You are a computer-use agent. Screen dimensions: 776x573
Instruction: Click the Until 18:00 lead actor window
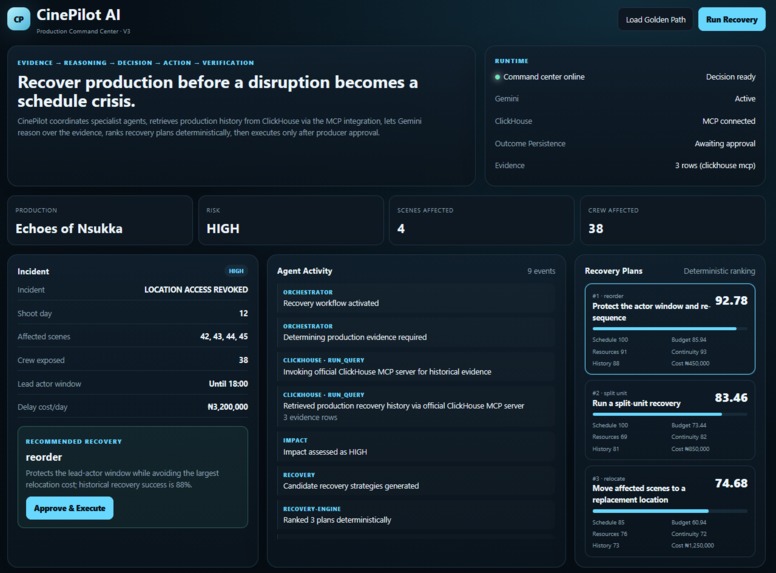tap(228, 384)
